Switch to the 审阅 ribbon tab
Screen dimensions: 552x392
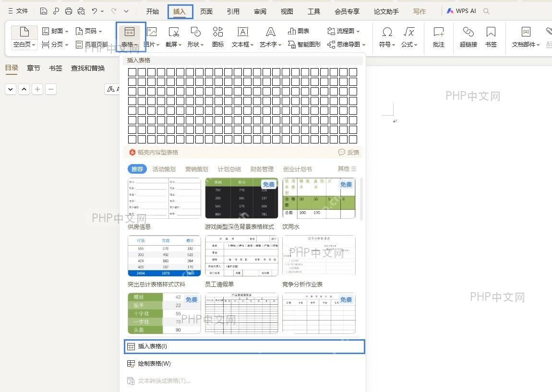(260, 11)
